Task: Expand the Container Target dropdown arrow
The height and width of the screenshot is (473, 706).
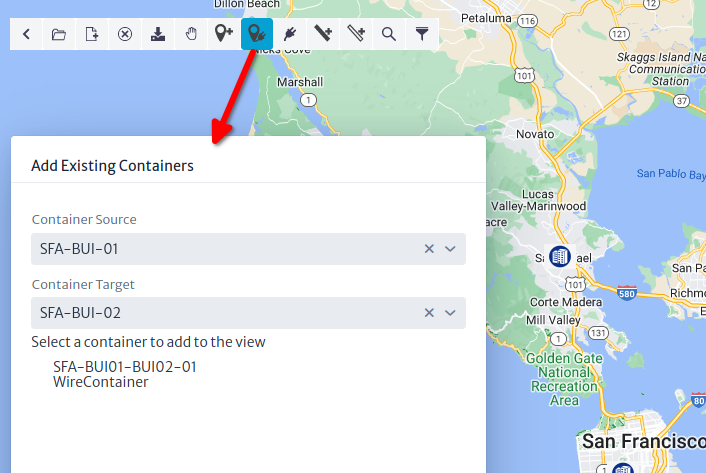Action: point(450,313)
